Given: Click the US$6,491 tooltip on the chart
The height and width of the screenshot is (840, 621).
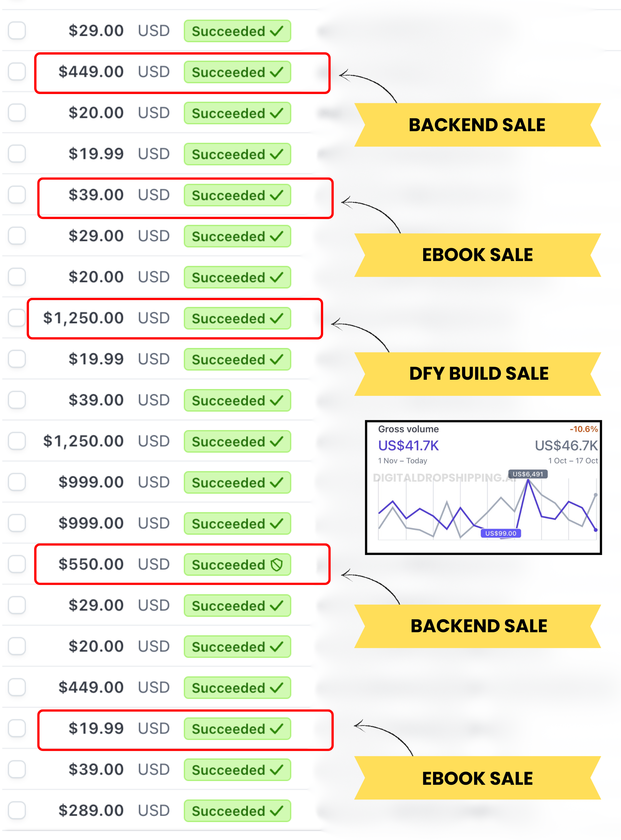Looking at the screenshot, I should 527,474.
